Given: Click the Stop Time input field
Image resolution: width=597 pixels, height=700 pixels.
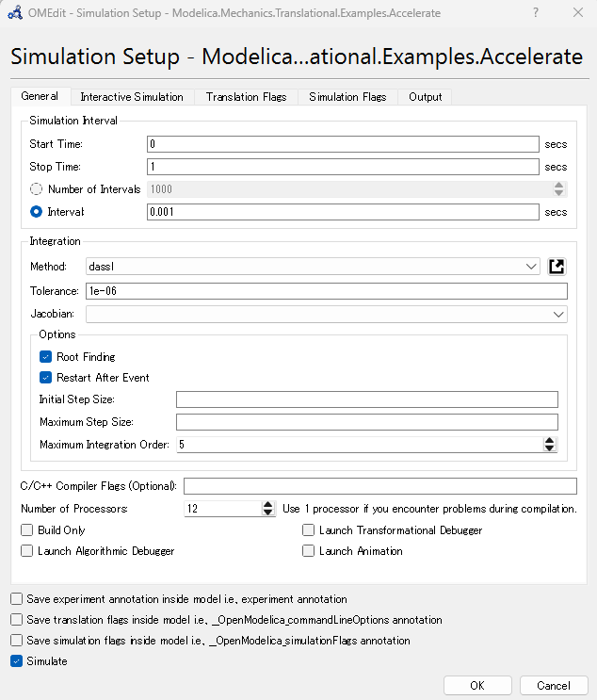Looking at the screenshot, I should tap(343, 167).
